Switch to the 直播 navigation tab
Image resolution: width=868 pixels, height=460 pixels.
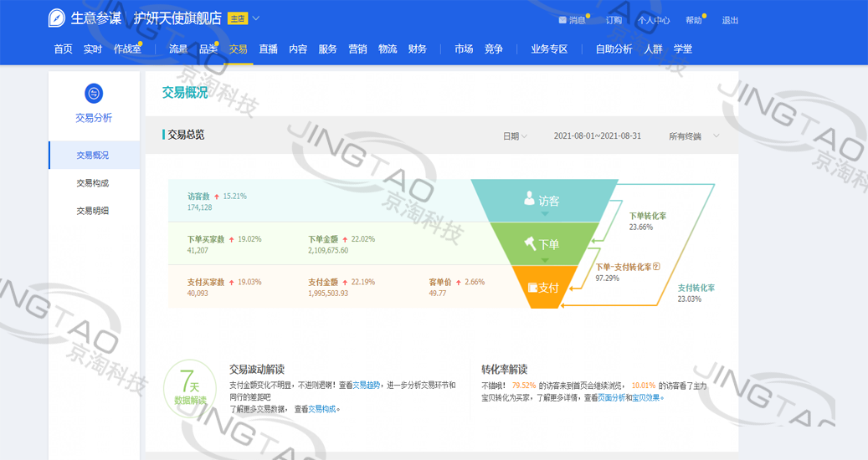(269, 49)
